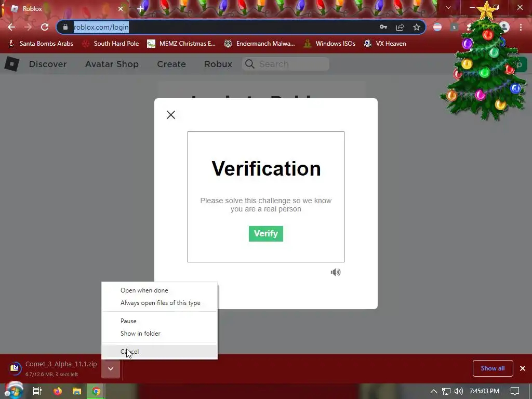Open Avatar Shop link
The image size is (532, 399).
[112, 64]
